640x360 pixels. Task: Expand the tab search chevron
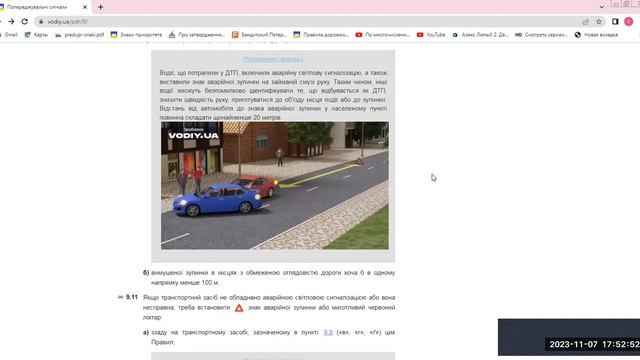(602, 7)
